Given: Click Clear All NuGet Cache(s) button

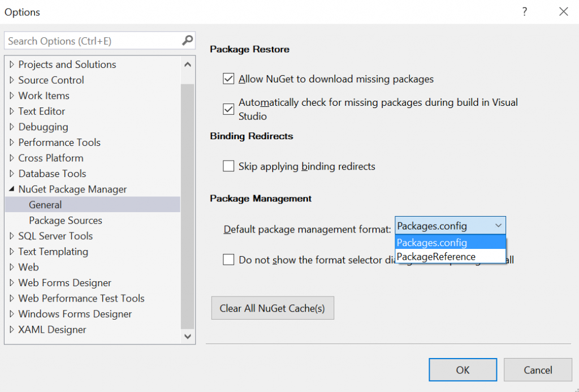Looking at the screenshot, I should click(273, 308).
